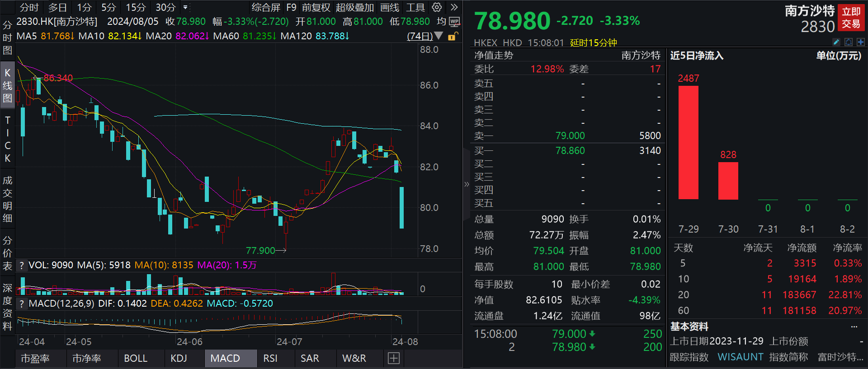Switch indicator to W&R
The width and height of the screenshot is (868, 369).
point(354,358)
